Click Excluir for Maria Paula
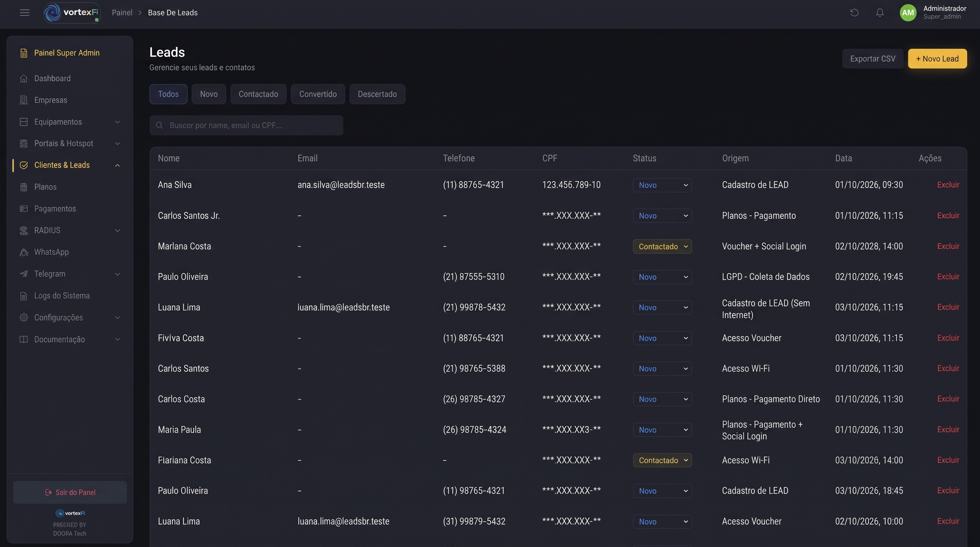 [948, 429]
